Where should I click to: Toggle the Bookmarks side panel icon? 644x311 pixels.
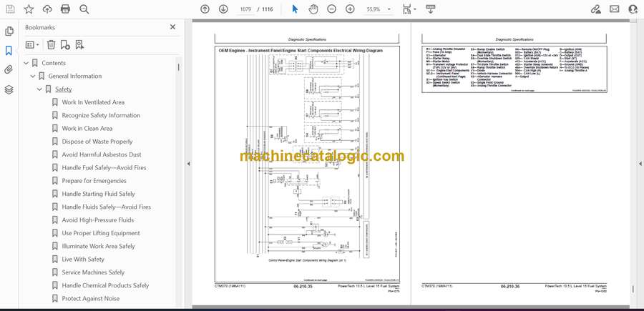[x=9, y=51]
